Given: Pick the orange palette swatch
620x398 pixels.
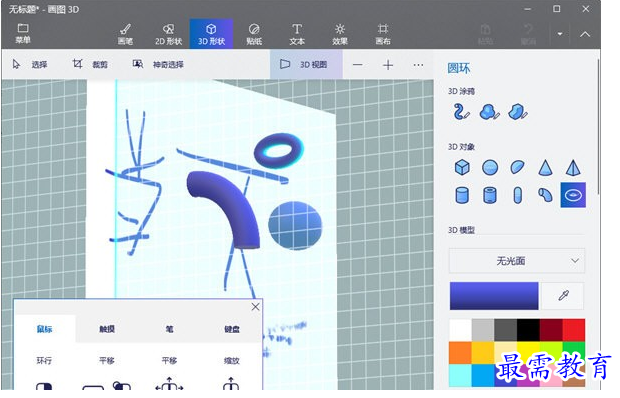Looking at the screenshot, I should (x=460, y=353).
